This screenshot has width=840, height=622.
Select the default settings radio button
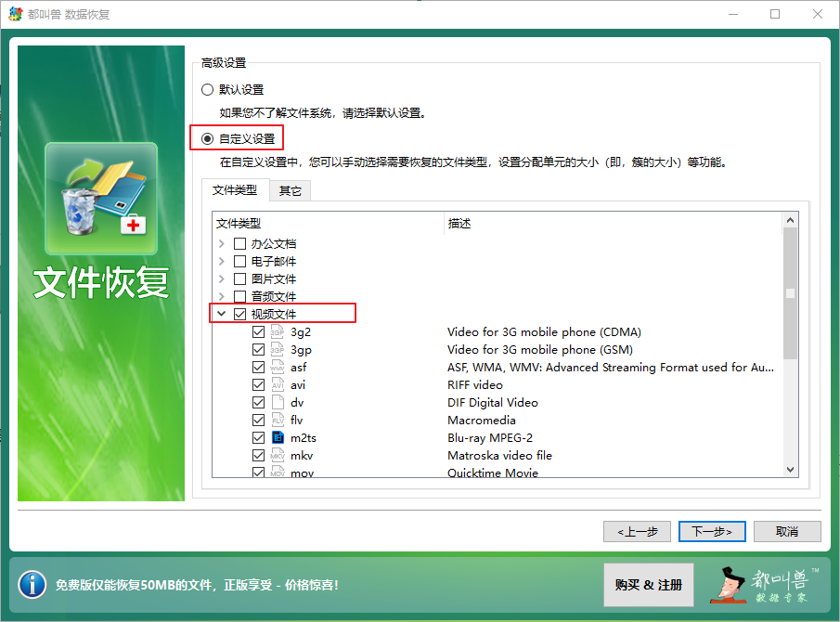207,89
